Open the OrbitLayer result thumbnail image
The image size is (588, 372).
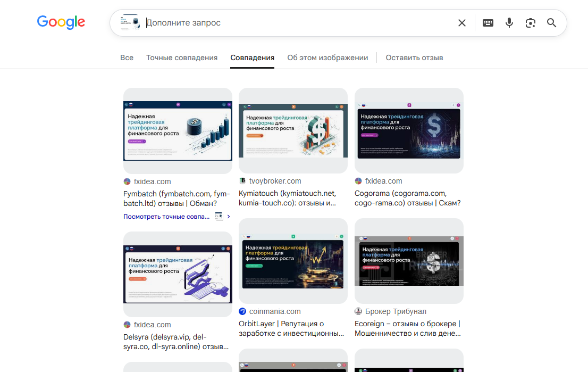293,261
